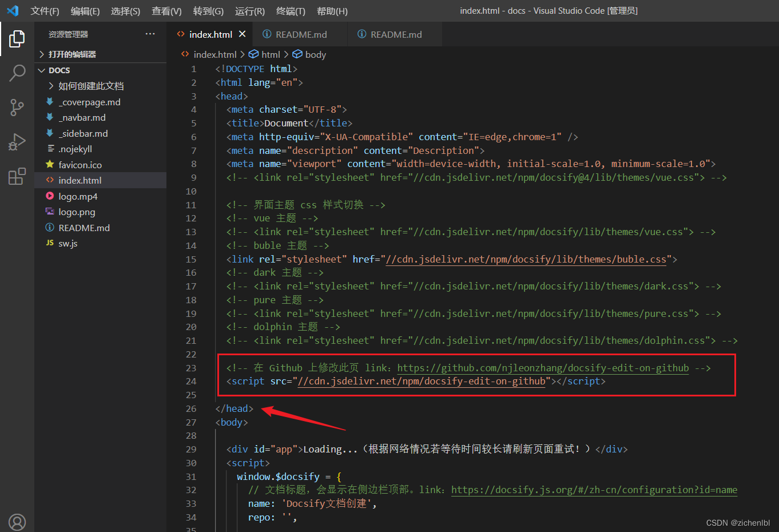Click the window.$docsify code line

(289, 477)
